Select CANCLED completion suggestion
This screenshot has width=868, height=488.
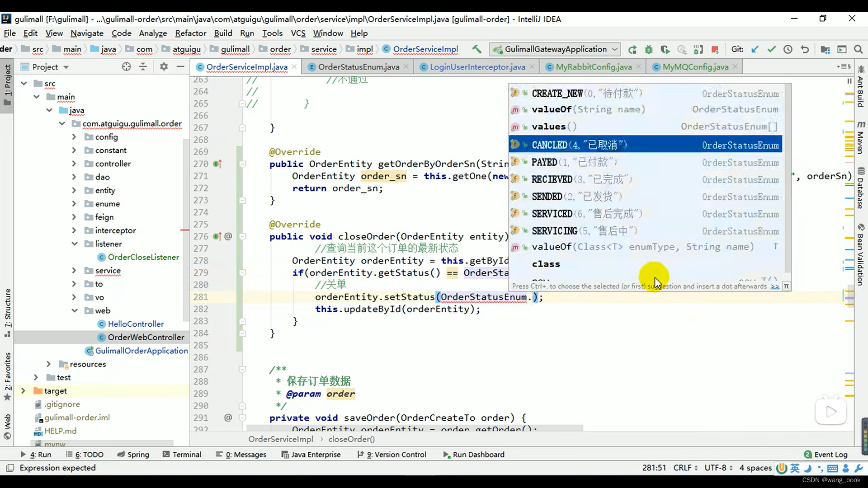(645, 145)
